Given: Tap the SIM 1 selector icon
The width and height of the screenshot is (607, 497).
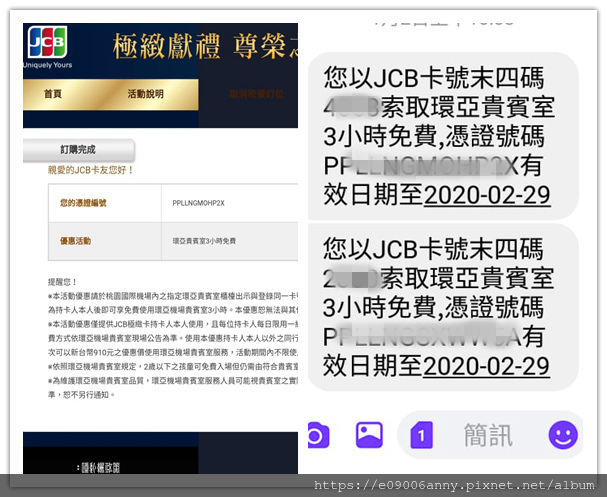Looking at the screenshot, I should coord(421,435).
